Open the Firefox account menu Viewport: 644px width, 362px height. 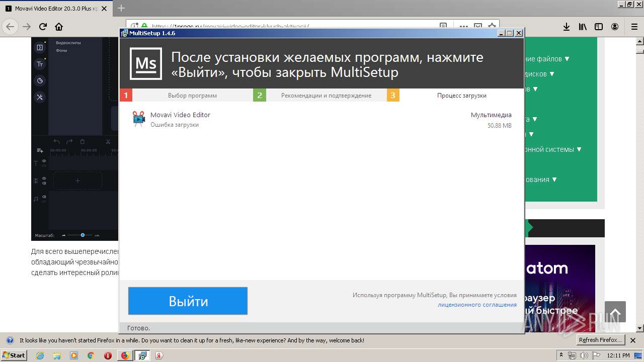point(615,27)
